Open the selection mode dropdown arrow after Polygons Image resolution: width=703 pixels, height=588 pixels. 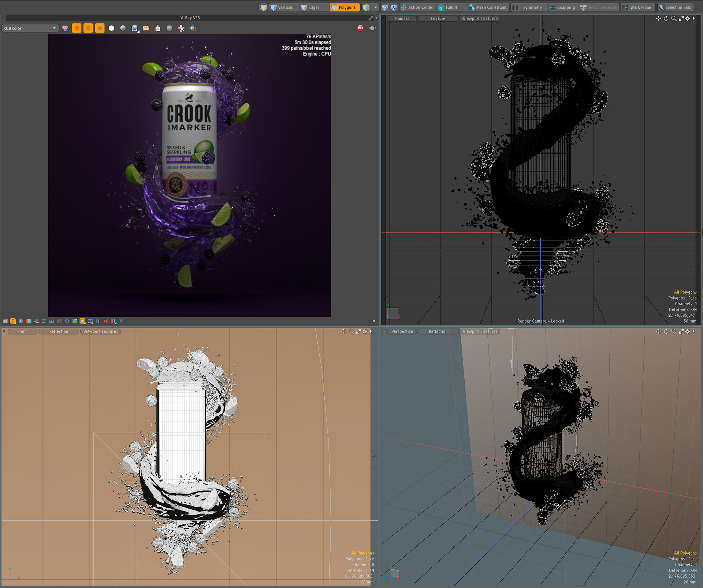pyautogui.click(x=376, y=7)
